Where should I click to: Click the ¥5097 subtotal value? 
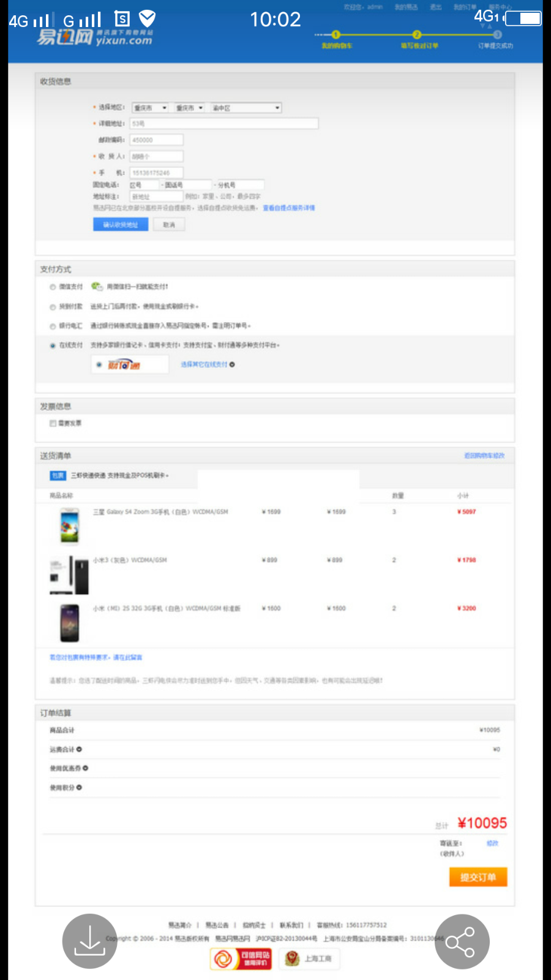(467, 511)
